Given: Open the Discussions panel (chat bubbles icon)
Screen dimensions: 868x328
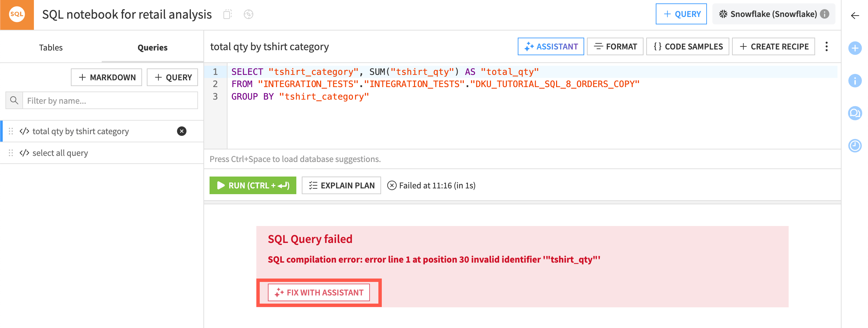Looking at the screenshot, I should (x=855, y=113).
